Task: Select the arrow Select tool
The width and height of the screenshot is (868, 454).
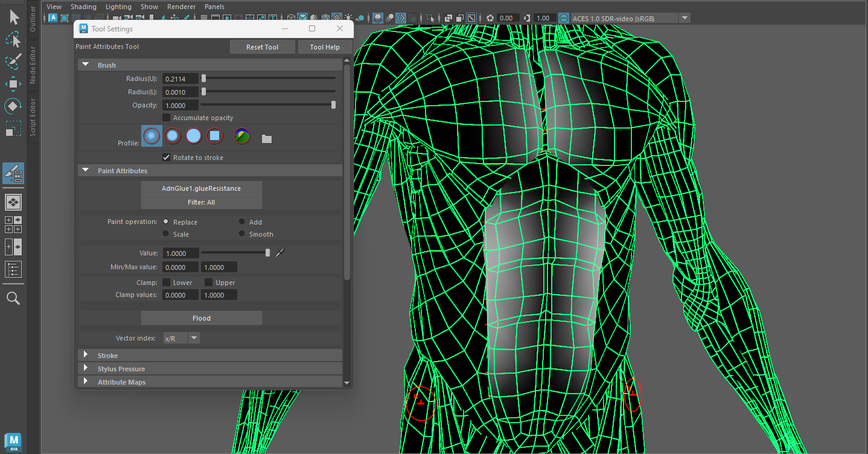Action: click(13, 18)
